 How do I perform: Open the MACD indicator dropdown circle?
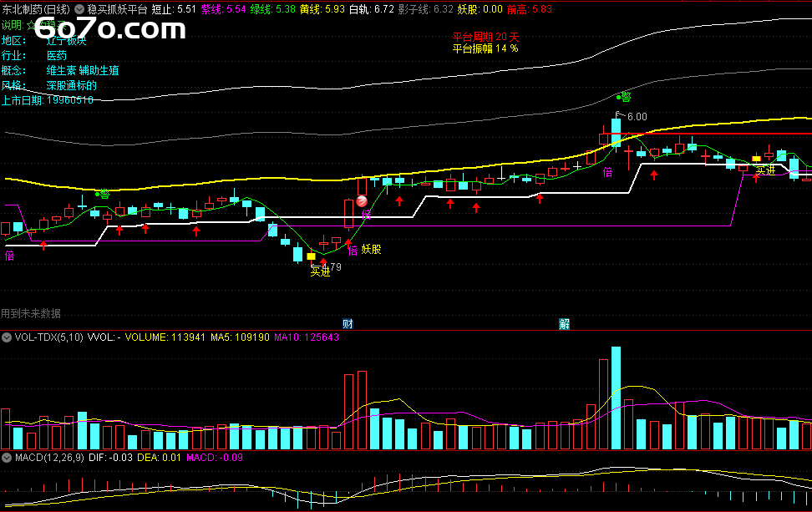[7, 458]
